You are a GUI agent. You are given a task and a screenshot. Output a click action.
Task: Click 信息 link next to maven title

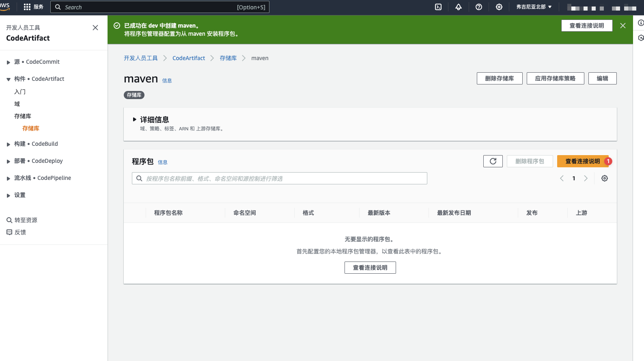click(167, 81)
